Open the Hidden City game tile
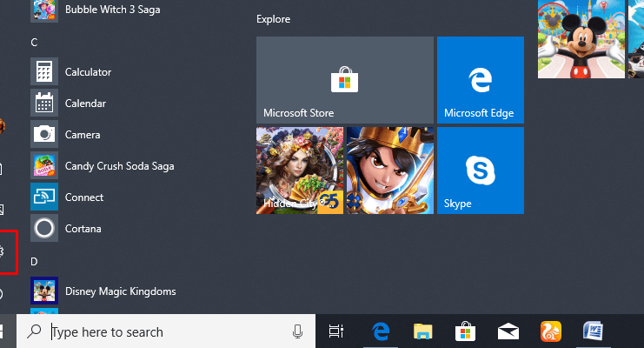The width and height of the screenshot is (644, 348). [300, 171]
